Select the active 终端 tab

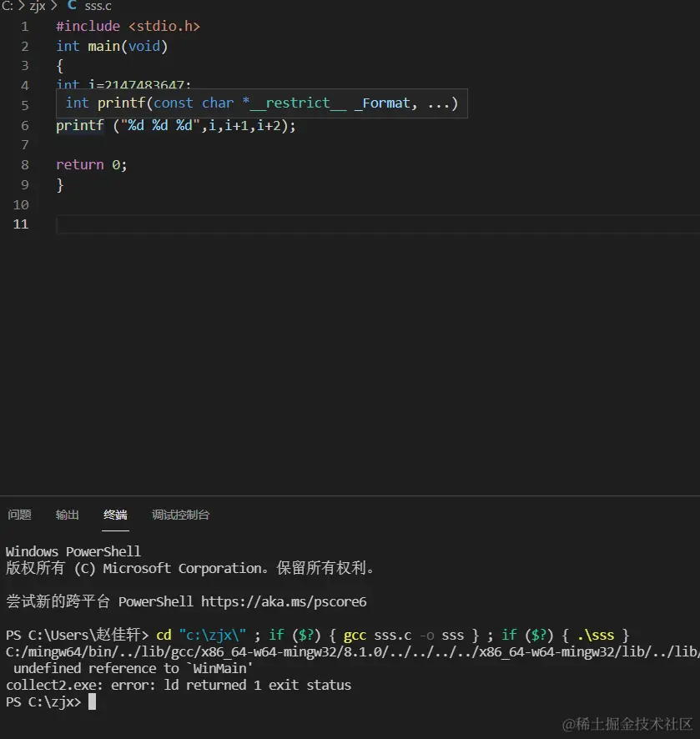tap(115, 515)
